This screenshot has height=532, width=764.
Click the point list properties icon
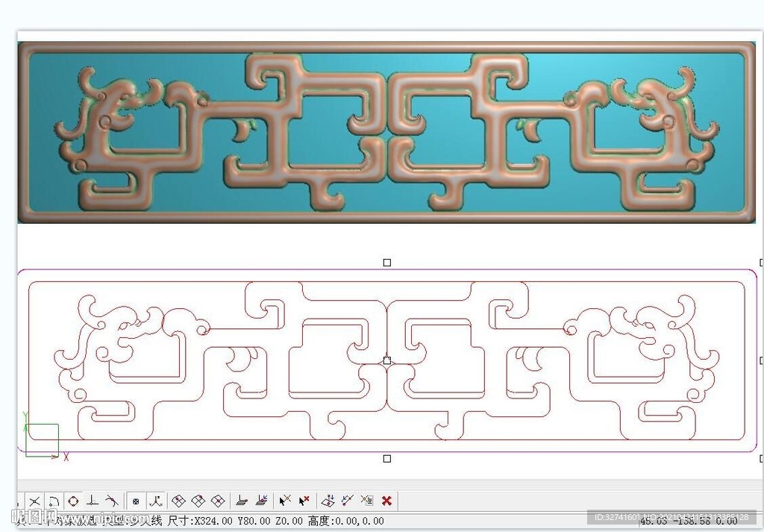click(367, 501)
